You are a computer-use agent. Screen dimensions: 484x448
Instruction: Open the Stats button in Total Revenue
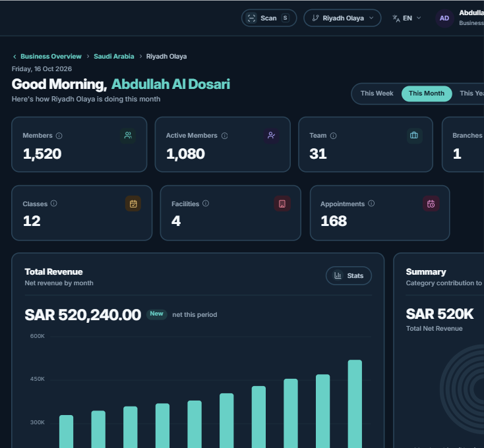click(x=348, y=275)
